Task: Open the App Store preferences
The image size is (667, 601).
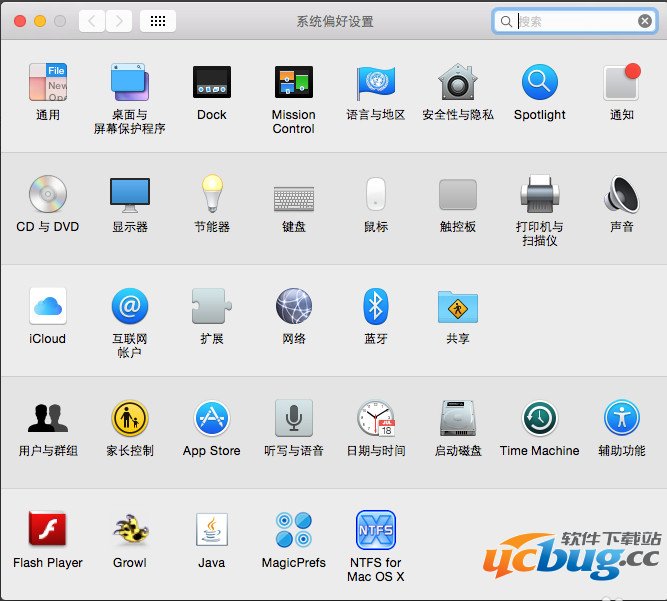Action: 211,418
